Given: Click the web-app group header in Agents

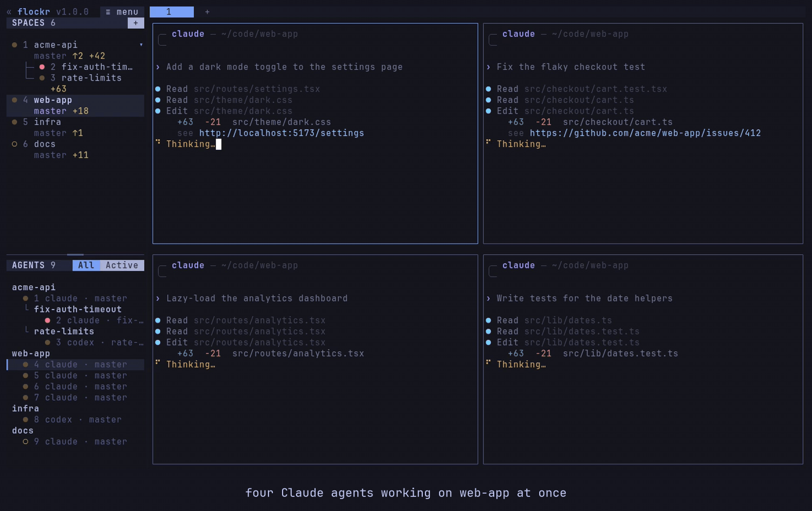Looking at the screenshot, I should (31, 353).
